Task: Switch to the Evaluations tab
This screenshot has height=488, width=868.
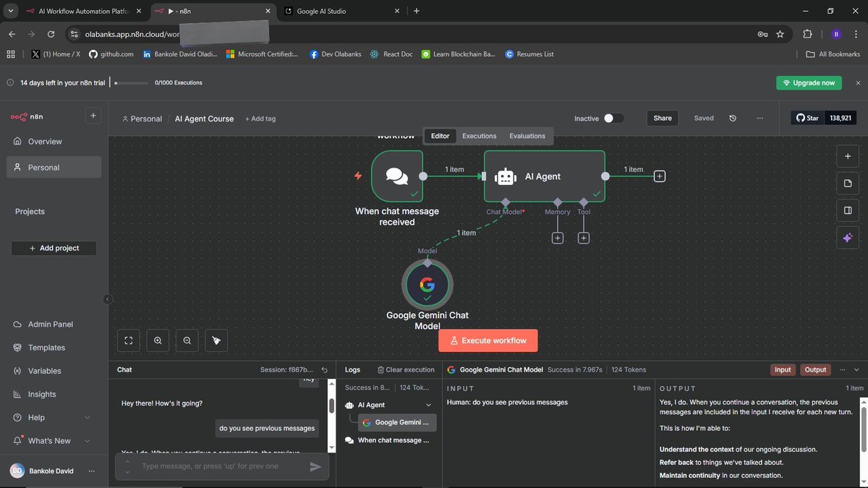Action: (x=527, y=136)
